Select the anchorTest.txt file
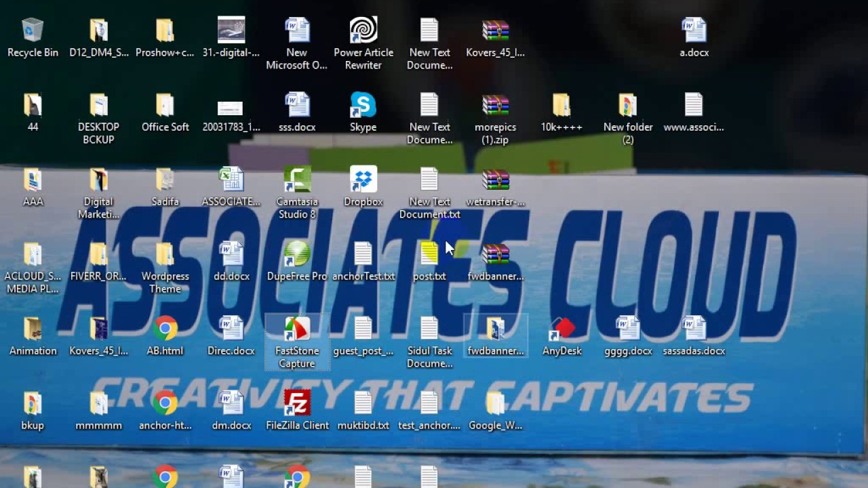Screen dimensions: 868x488 tap(363, 262)
